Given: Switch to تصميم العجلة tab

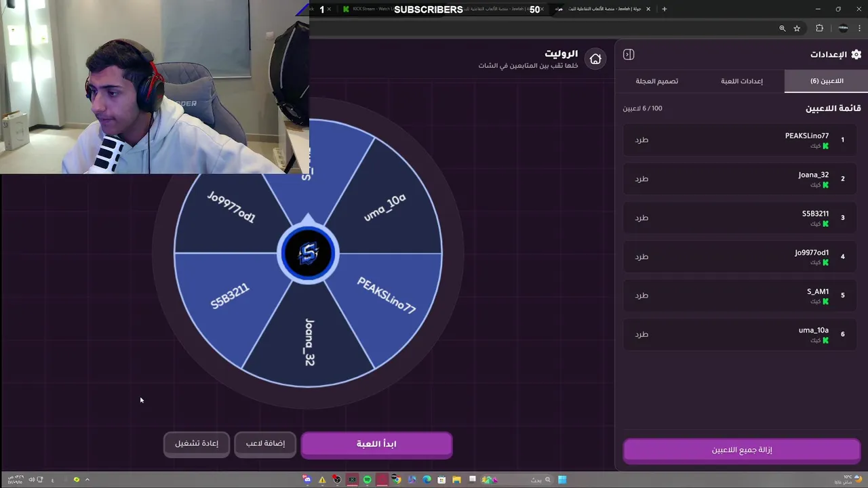Looking at the screenshot, I should pyautogui.click(x=657, y=81).
